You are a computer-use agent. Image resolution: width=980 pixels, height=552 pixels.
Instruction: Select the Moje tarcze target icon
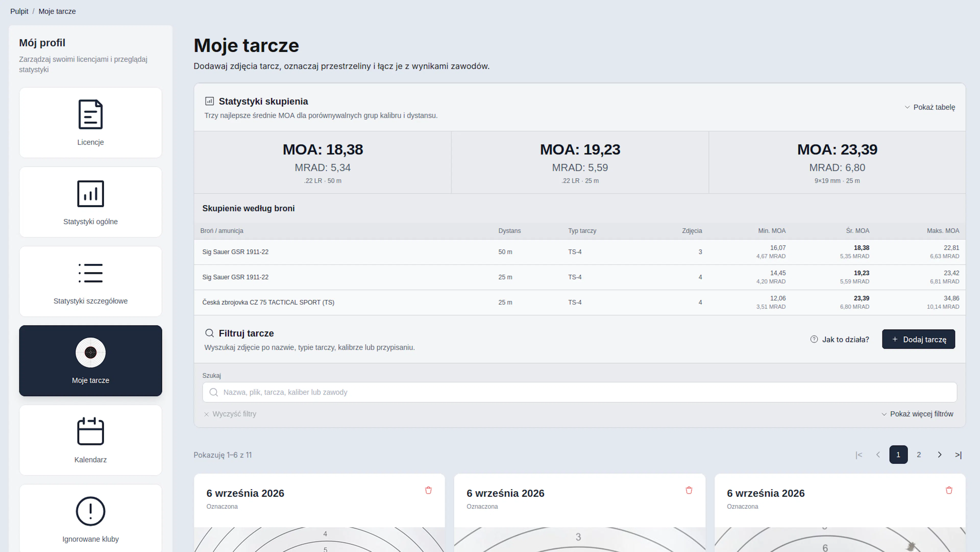point(91,353)
